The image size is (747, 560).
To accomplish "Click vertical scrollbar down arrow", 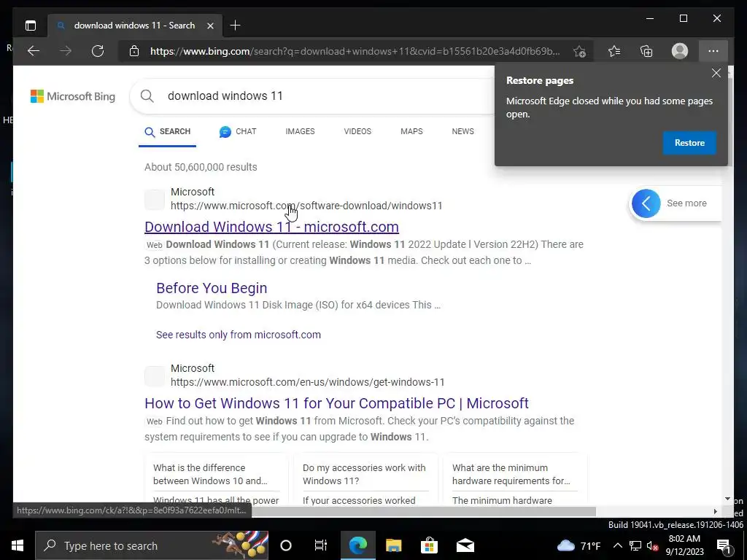I will (727, 499).
